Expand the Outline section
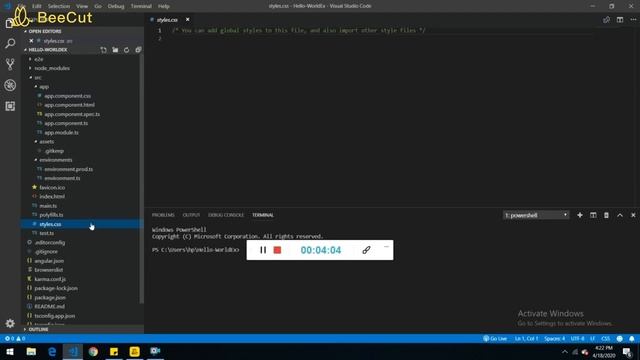Screen dimensions: 640x360 pyautogui.click(x=38, y=329)
